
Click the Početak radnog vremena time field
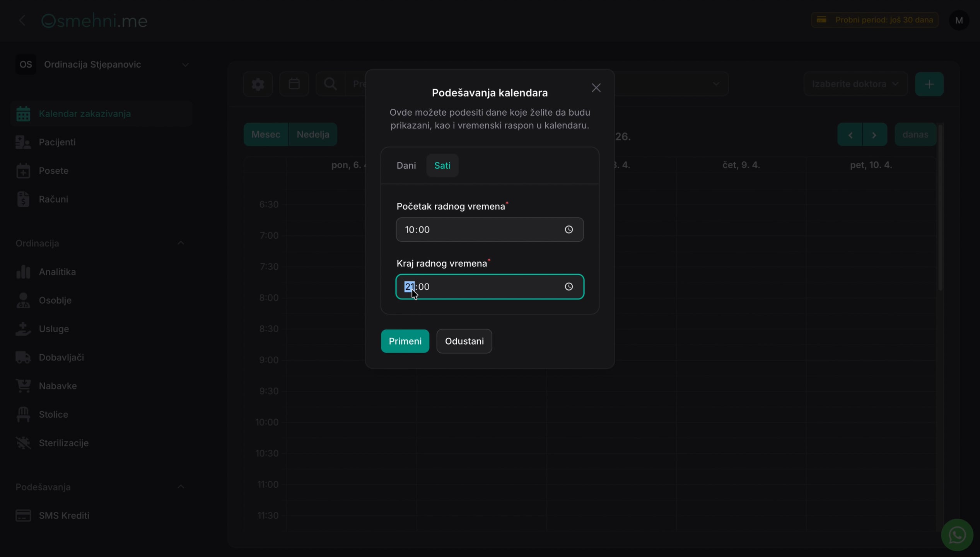[x=490, y=230]
